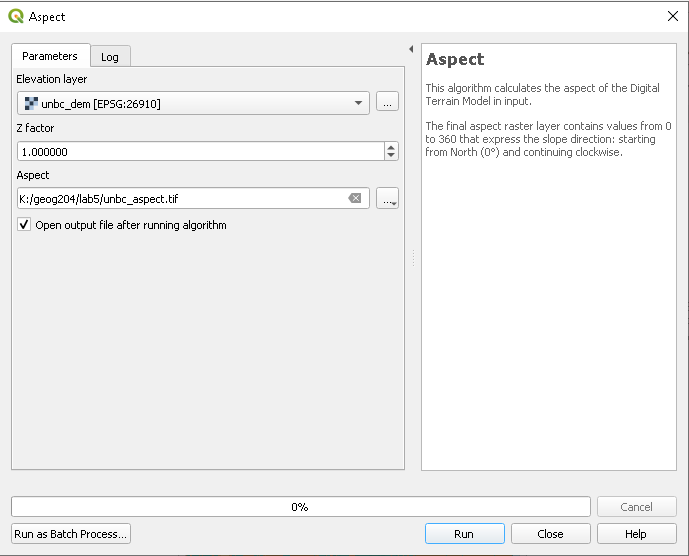Click the Help button

pos(636,534)
